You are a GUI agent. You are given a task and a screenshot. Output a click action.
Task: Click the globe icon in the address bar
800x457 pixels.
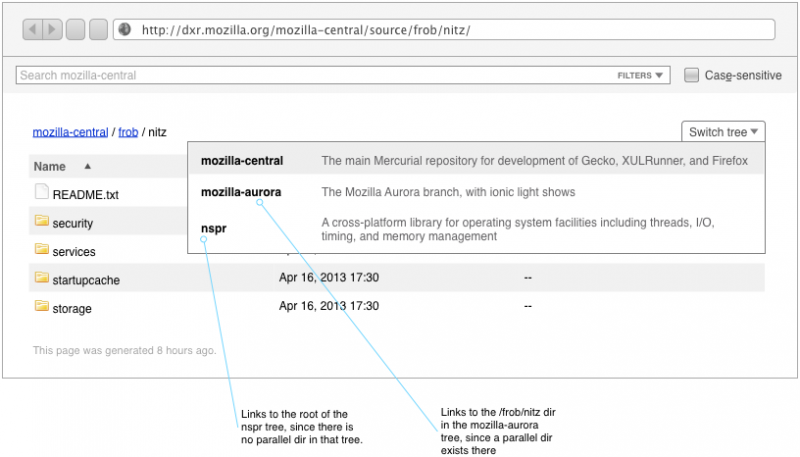point(125,30)
